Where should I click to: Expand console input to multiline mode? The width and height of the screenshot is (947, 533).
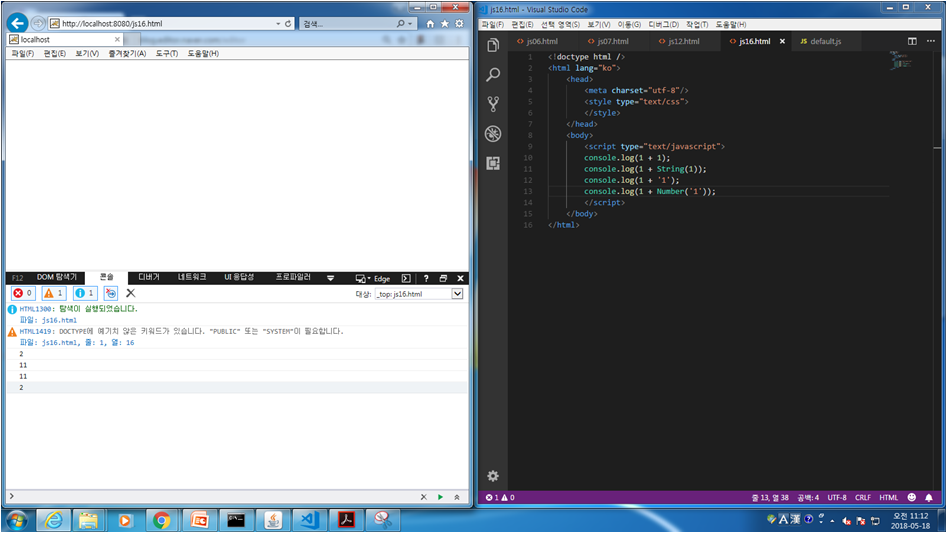pos(457,497)
